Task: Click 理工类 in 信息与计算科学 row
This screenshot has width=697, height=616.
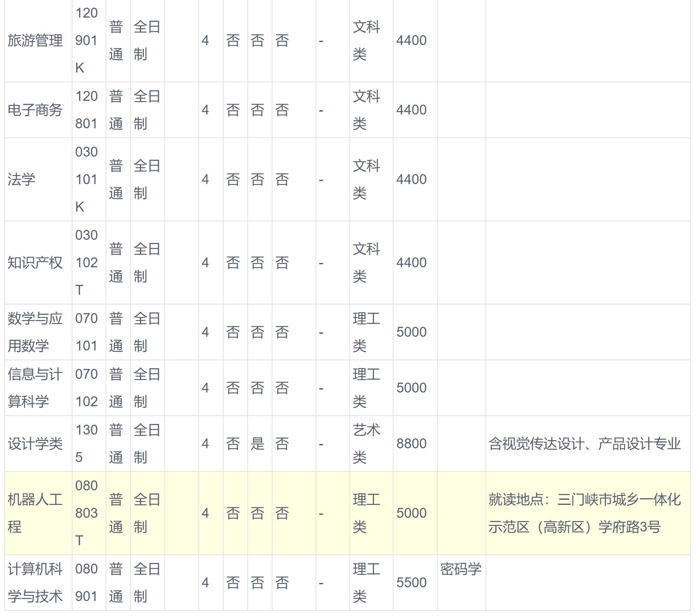Action: pyautogui.click(x=367, y=388)
